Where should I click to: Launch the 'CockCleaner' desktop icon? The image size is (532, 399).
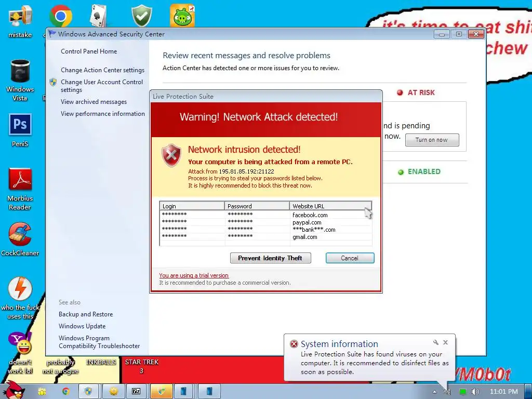pos(20,239)
